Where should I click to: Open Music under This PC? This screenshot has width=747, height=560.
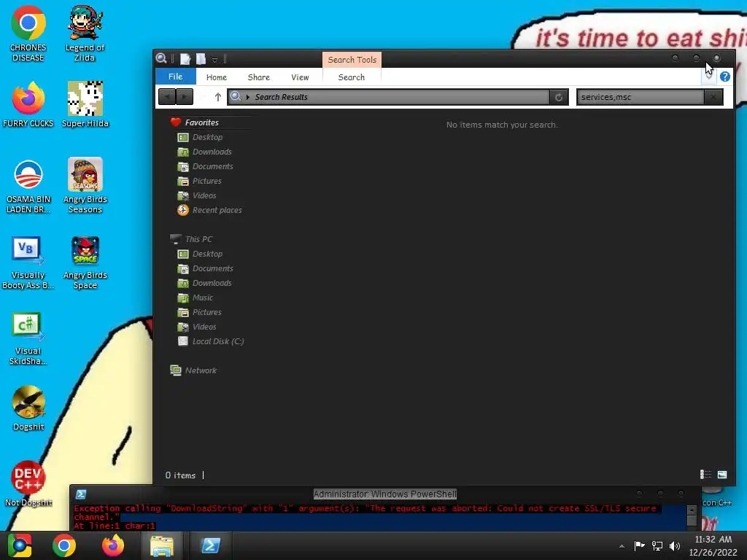coord(196,297)
